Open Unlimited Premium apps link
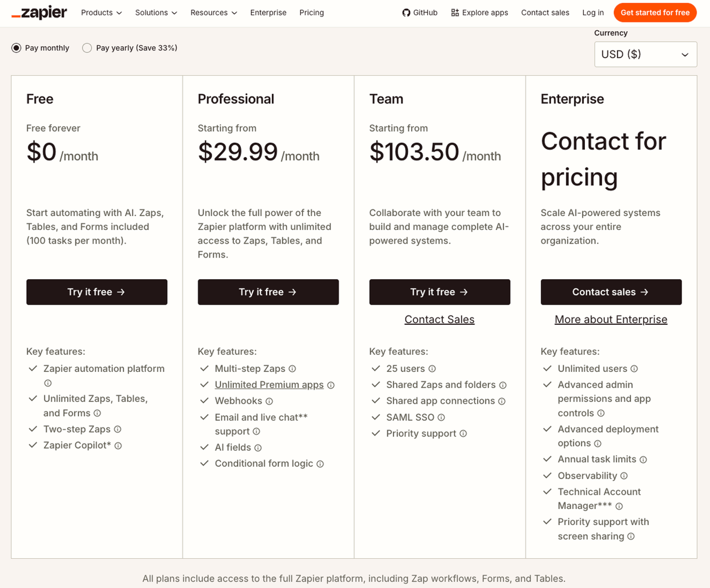The height and width of the screenshot is (588, 710). [269, 385]
